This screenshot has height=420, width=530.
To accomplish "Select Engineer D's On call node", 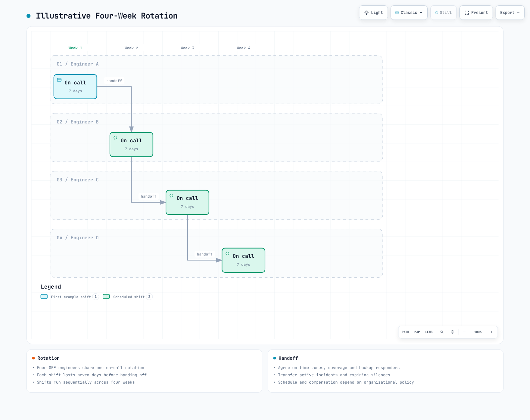I will click(243, 260).
